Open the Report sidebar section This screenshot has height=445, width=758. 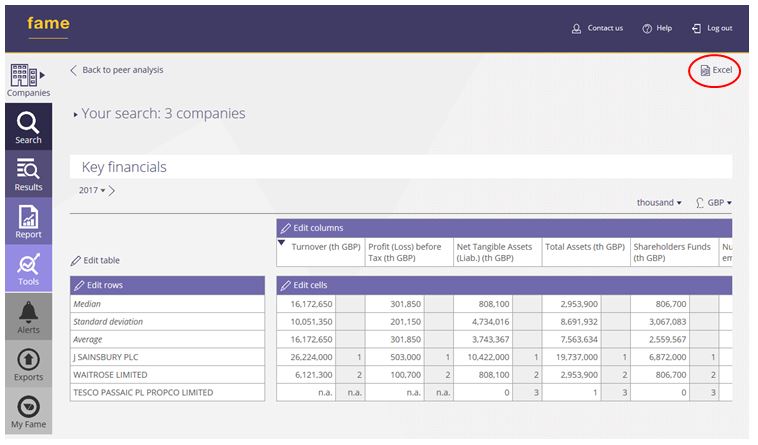coord(28,221)
